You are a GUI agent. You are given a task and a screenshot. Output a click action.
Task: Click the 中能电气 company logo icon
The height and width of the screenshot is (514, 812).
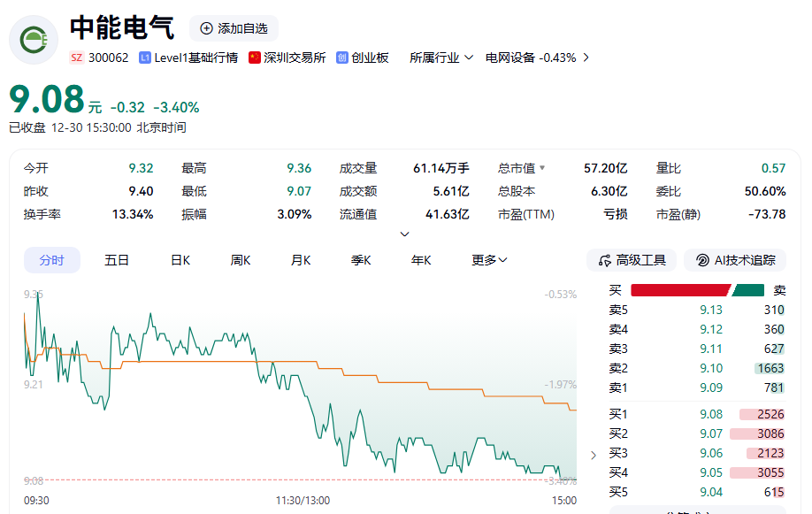pyautogui.click(x=34, y=40)
